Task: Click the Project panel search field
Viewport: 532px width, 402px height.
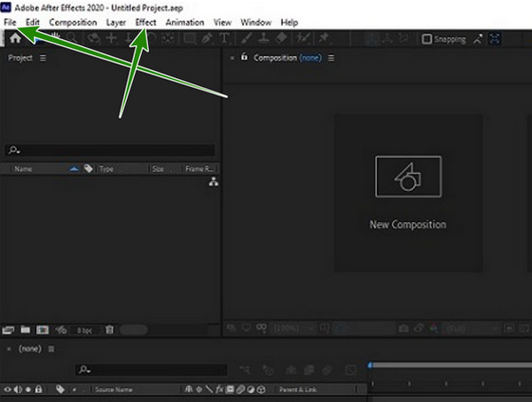Action: coord(110,150)
